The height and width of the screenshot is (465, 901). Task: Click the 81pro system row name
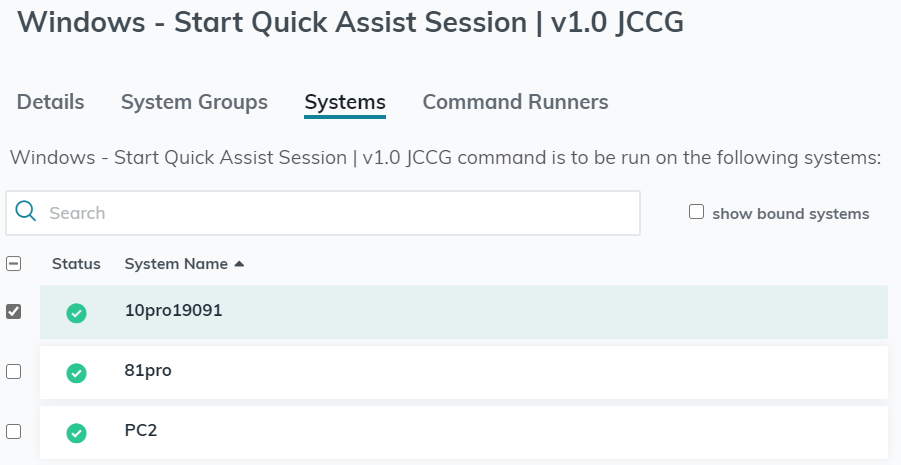point(148,370)
